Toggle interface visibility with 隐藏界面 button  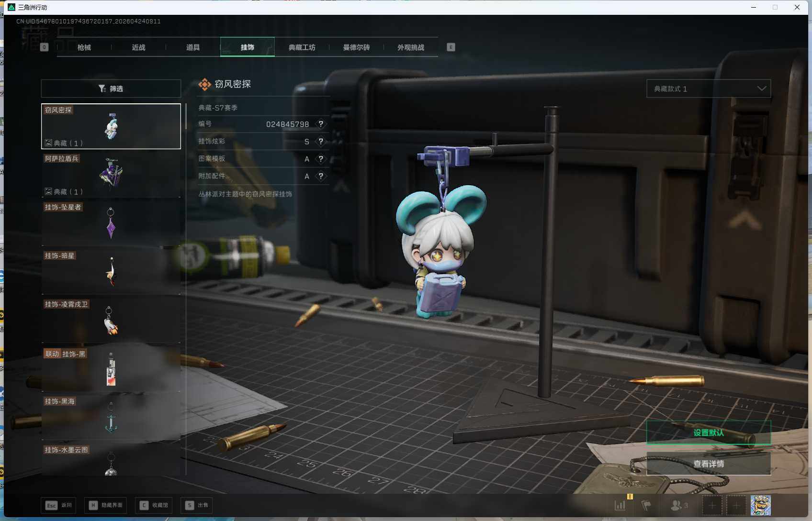[x=106, y=505]
